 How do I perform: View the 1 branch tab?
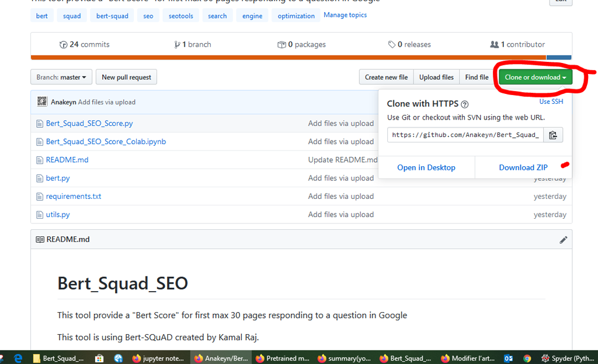tap(193, 44)
